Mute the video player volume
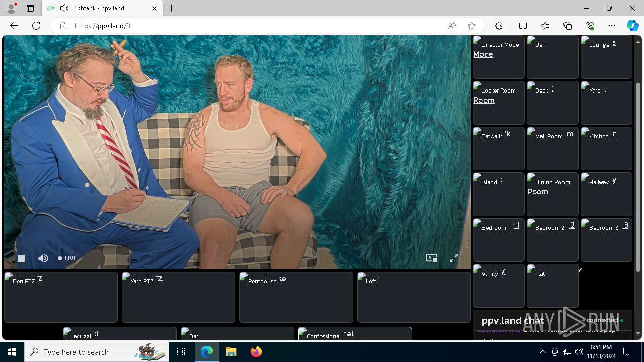The width and height of the screenshot is (644, 362). click(43, 258)
